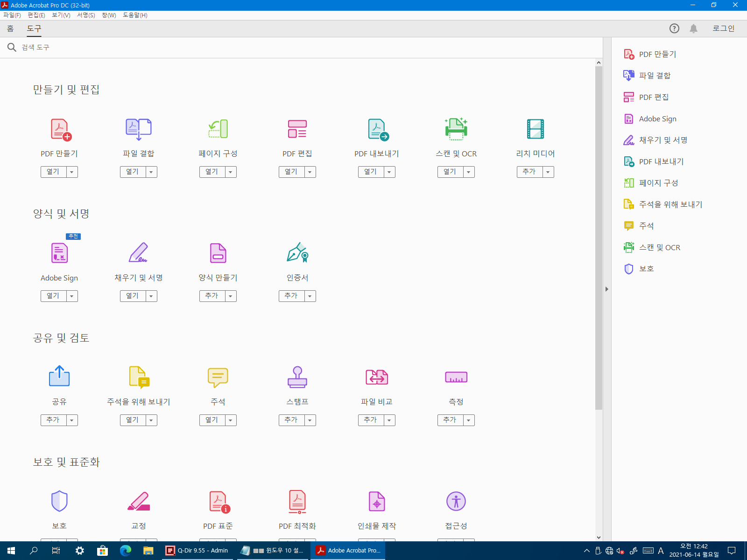Select the 교정 tool icon
The width and height of the screenshot is (747, 560).
[139, 501]
